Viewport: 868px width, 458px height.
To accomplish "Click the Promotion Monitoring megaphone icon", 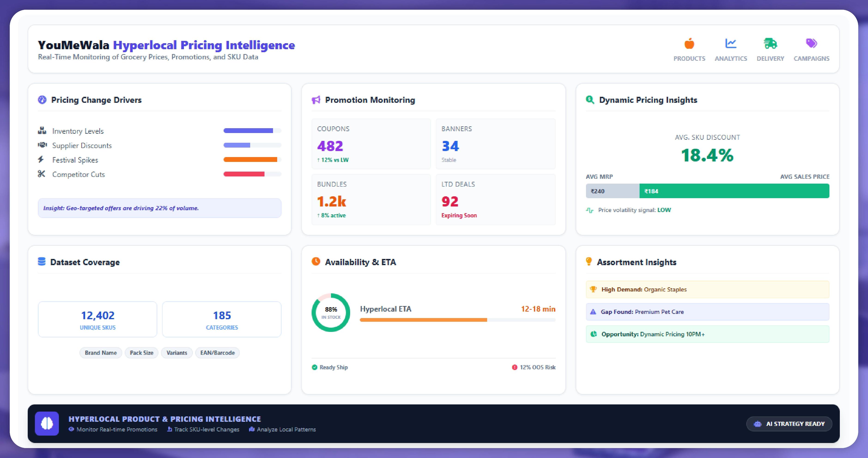I will click(x=316, y=100).
